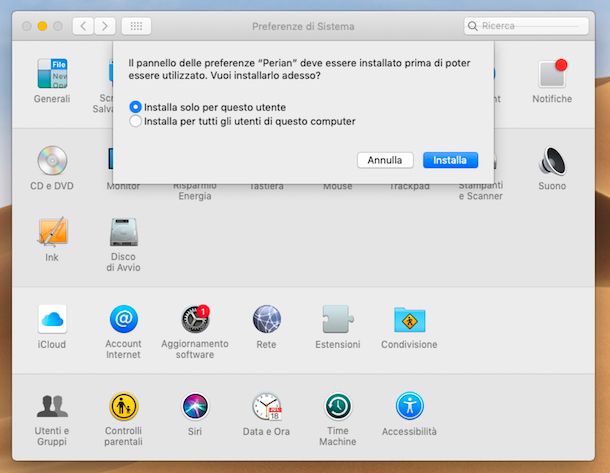Open the Generali preference pane
The image size is (610, 473).
tap(52, 74)
